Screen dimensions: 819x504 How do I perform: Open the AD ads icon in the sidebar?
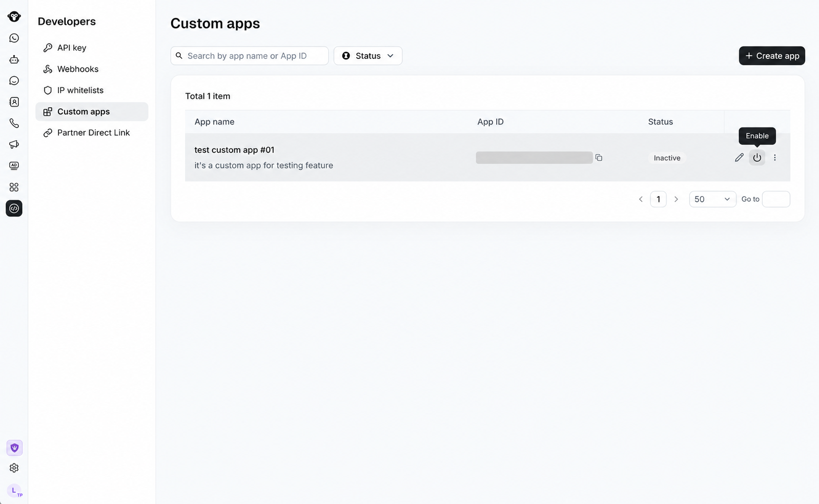point(14,166)
